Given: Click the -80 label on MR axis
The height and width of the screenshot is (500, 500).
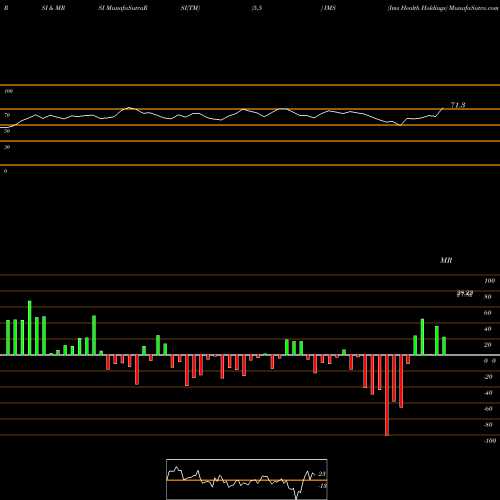Looking at the screenshot, I should pos(488,425).
